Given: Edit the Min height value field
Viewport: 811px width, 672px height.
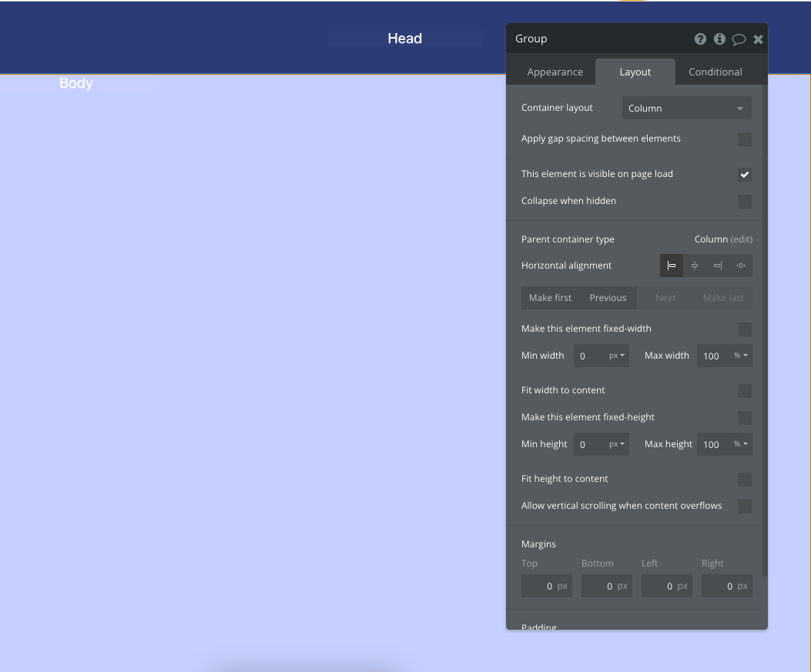Looking at the screenshot, I should click(x=590, y=445).
